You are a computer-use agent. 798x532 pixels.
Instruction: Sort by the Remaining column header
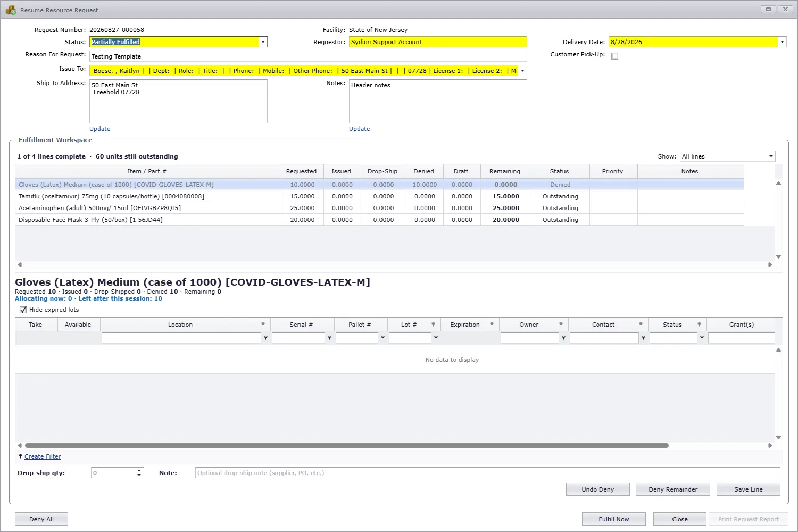coord(505,171)
